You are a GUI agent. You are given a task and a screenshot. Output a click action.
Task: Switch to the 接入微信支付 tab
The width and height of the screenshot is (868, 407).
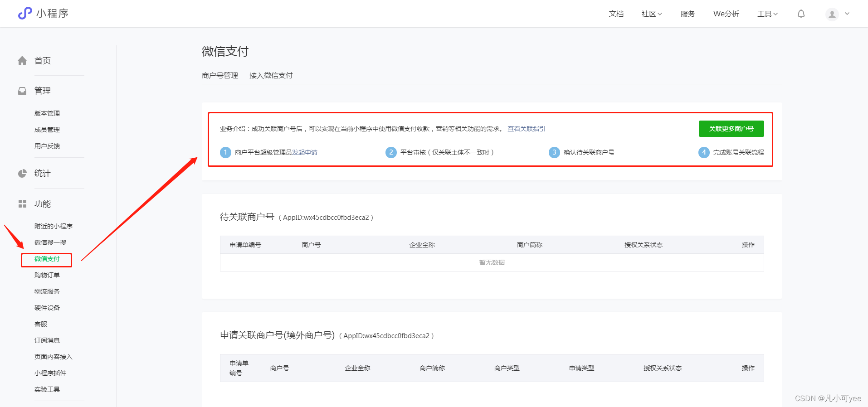271,75
